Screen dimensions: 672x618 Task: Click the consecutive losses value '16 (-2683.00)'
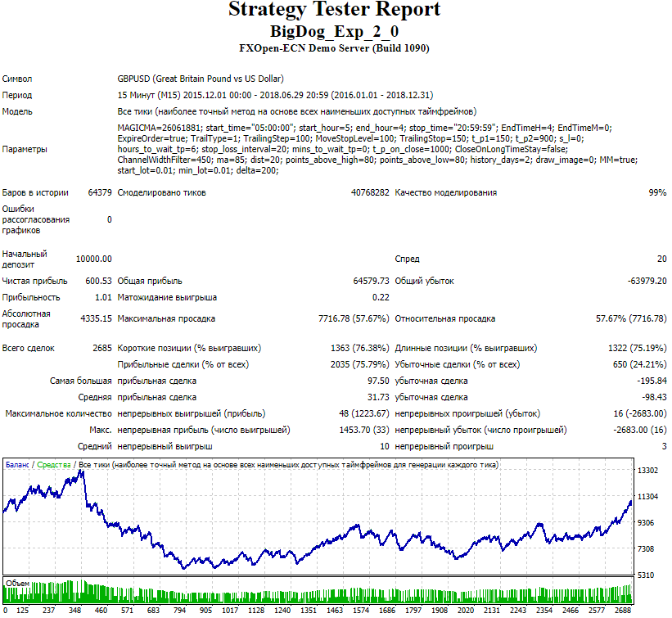640,413
